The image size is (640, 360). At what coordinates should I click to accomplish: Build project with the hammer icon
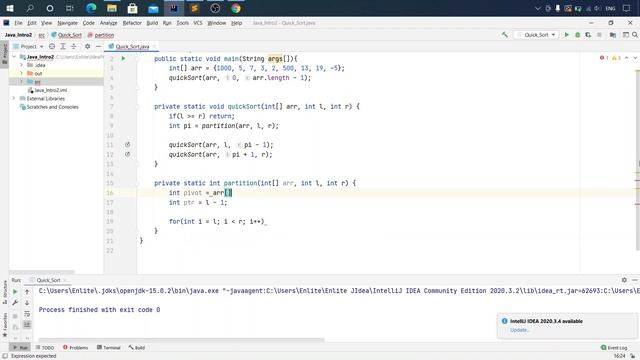click(x=505, y=35)
